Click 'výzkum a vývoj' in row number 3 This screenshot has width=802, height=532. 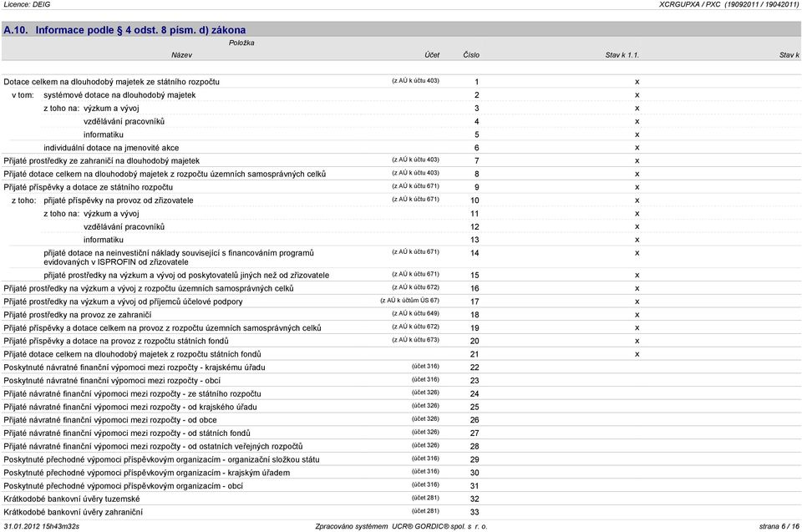(x=111, y=109)
